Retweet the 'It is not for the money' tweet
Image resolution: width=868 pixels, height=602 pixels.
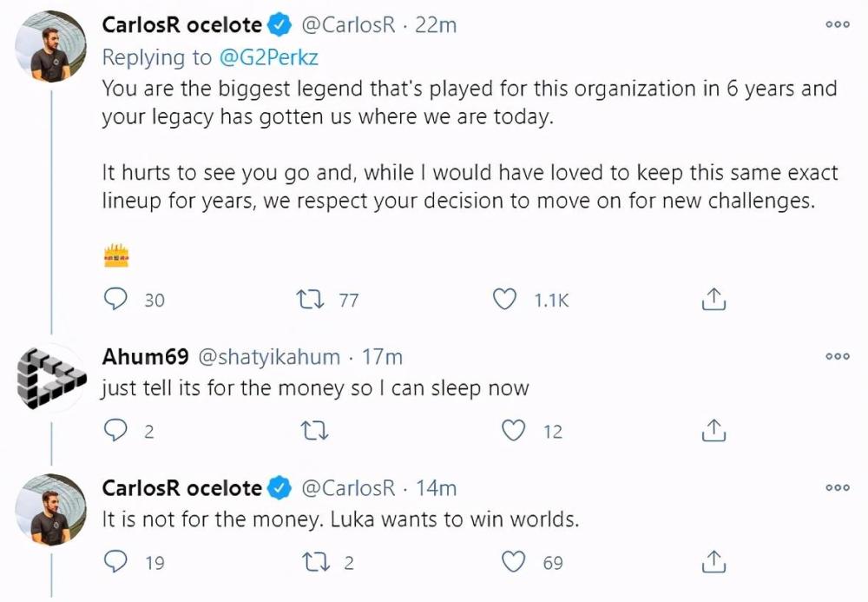317,562
